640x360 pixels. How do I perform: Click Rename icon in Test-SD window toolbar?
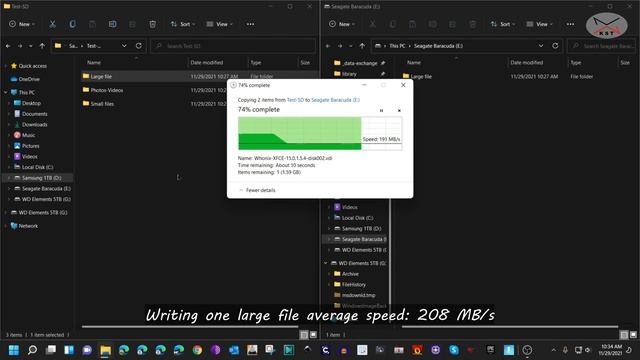coord(112,24)
